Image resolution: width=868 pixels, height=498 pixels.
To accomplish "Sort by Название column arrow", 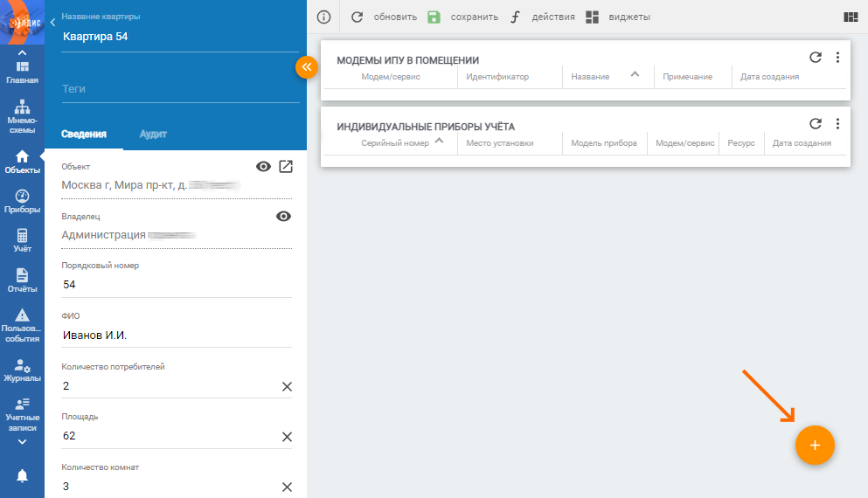I will 635,74.
